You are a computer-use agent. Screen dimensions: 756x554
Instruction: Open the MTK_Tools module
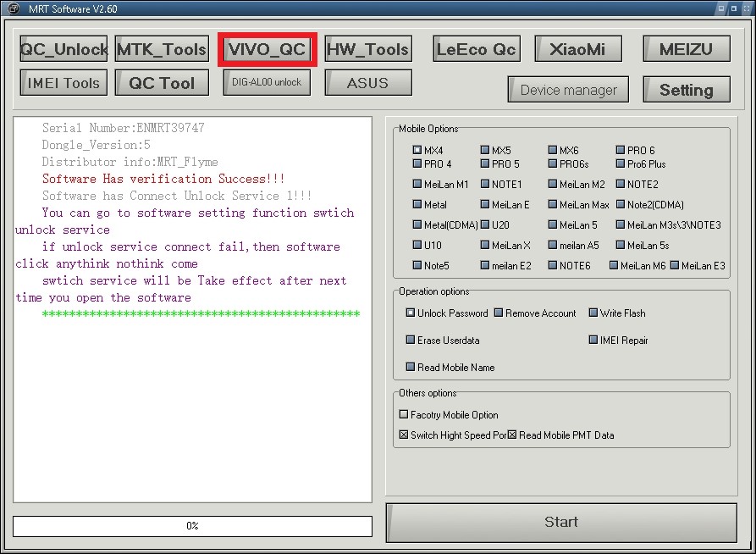[x=162, y=49]
